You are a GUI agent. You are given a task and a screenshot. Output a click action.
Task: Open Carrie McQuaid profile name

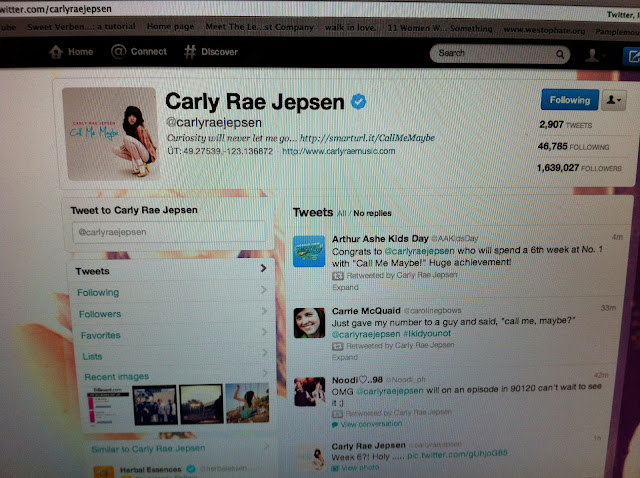tap(366, 311)
